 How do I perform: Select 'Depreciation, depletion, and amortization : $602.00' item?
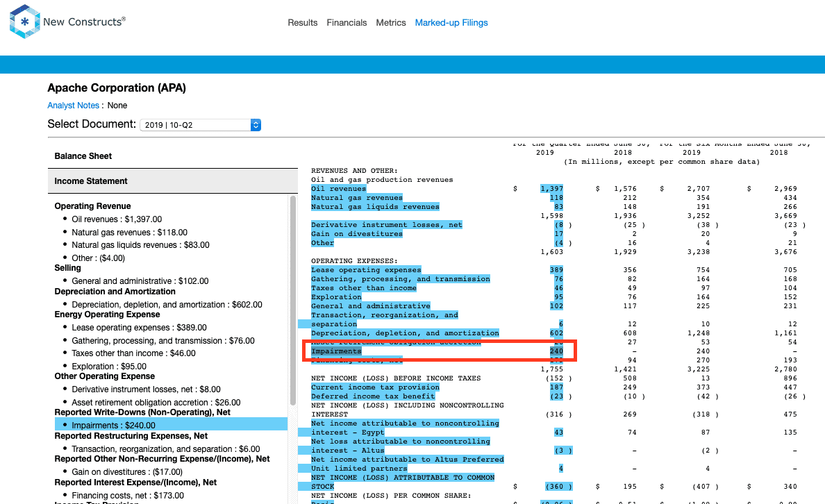(167, 305)
